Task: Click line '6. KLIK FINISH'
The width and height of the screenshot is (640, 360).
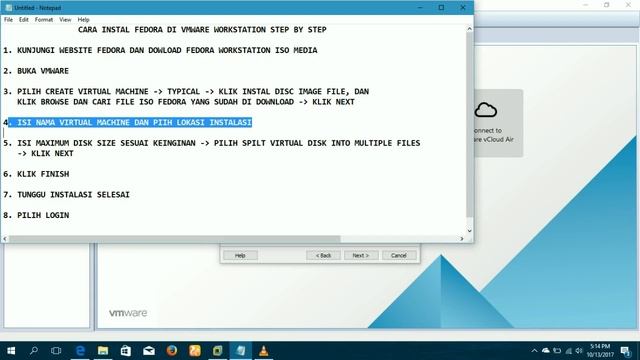Action: click(x=36, y=174)
